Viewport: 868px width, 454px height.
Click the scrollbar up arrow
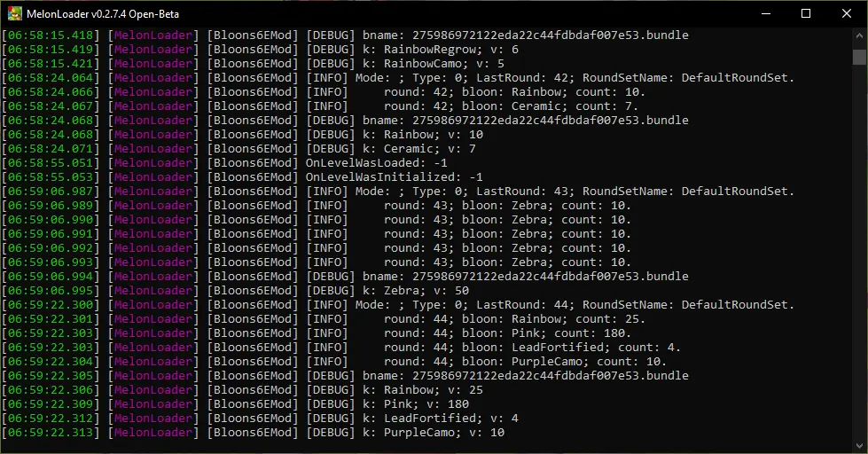(x=859, y=35)
